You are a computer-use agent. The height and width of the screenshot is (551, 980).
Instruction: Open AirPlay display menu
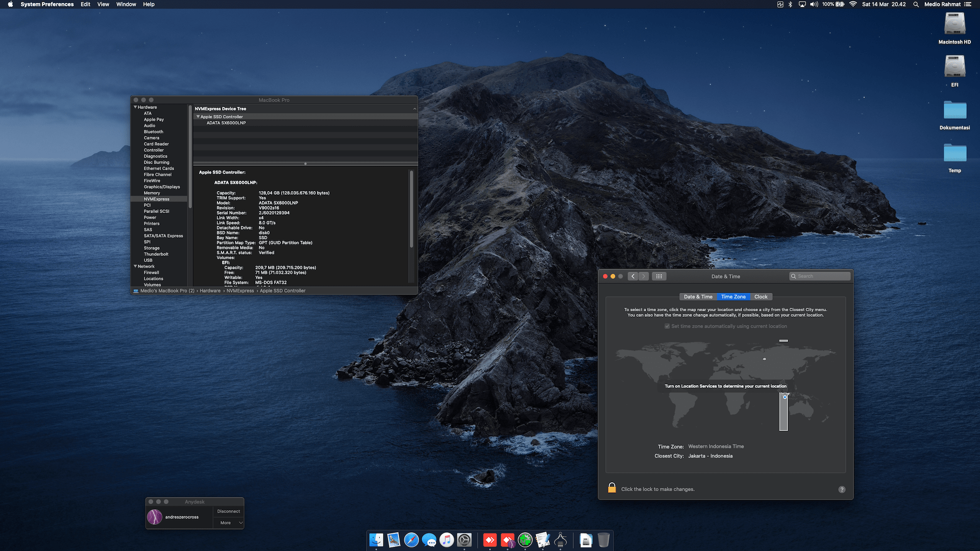(x=802, y=4)
